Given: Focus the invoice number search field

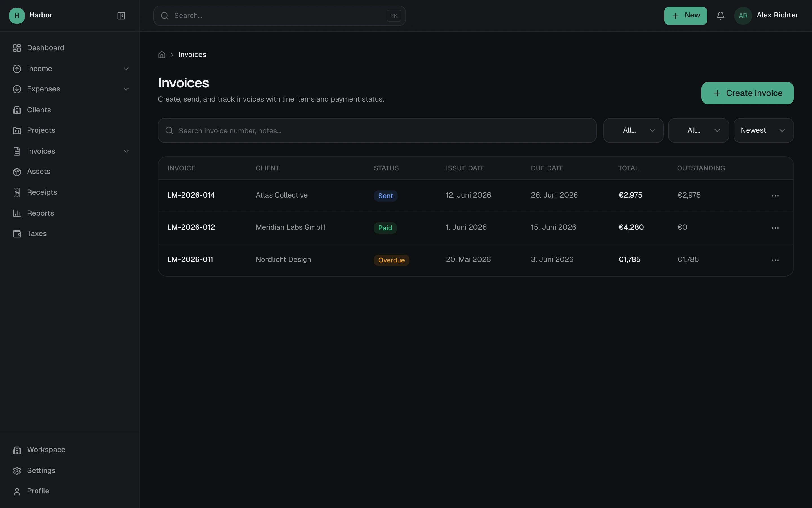Looking at the screenshot, I should click(377, 130).
